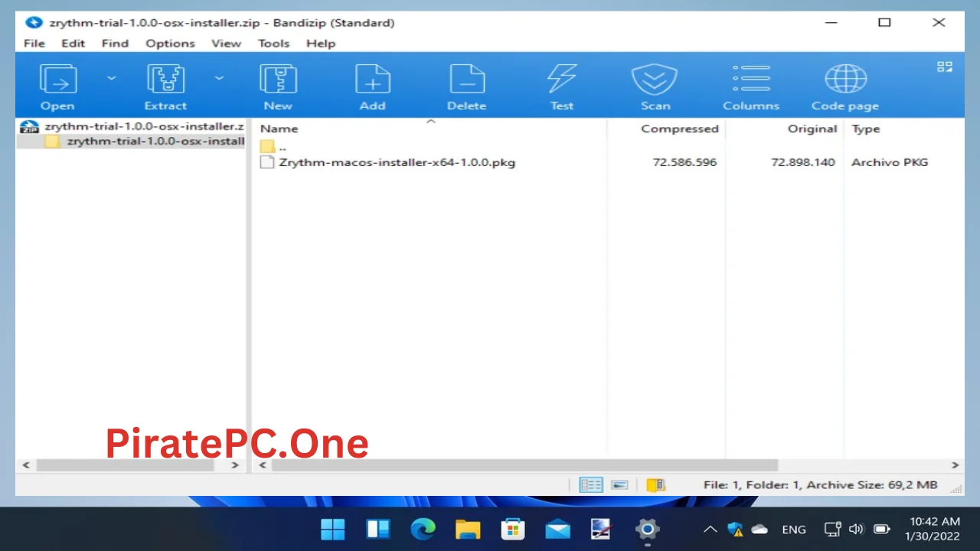Click the Open archive toolbar icon
The width and height of the screenshot is (980, 551).
tap(58, 80)
